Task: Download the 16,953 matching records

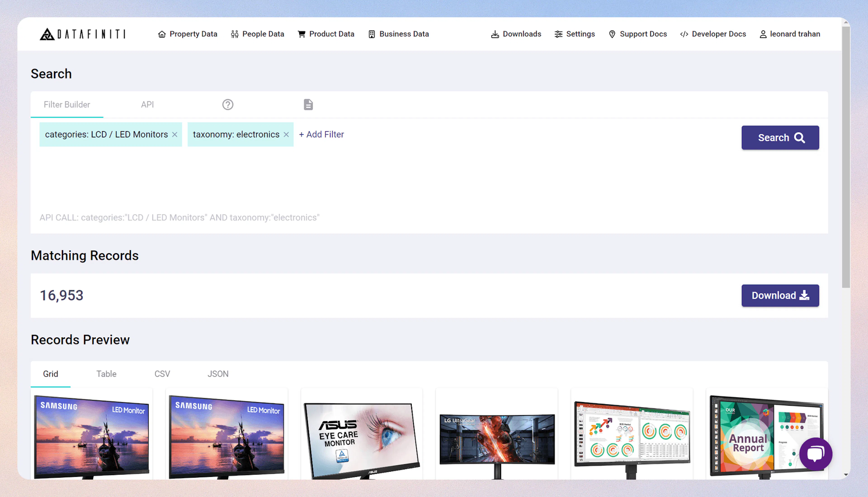Action: [x=780, y=295]
